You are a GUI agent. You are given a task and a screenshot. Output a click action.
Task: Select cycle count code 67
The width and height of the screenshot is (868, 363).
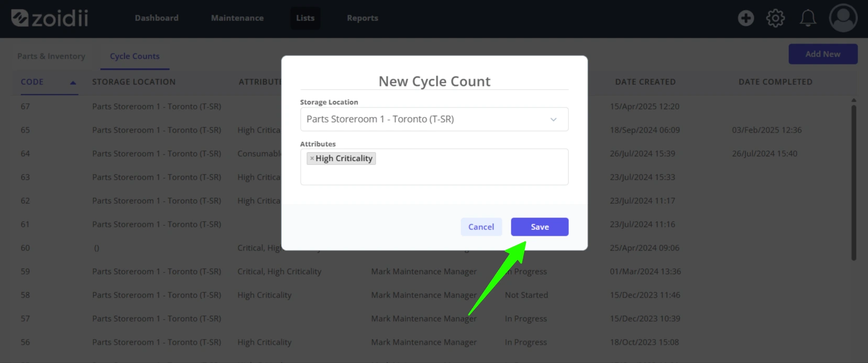coord(25,106)
